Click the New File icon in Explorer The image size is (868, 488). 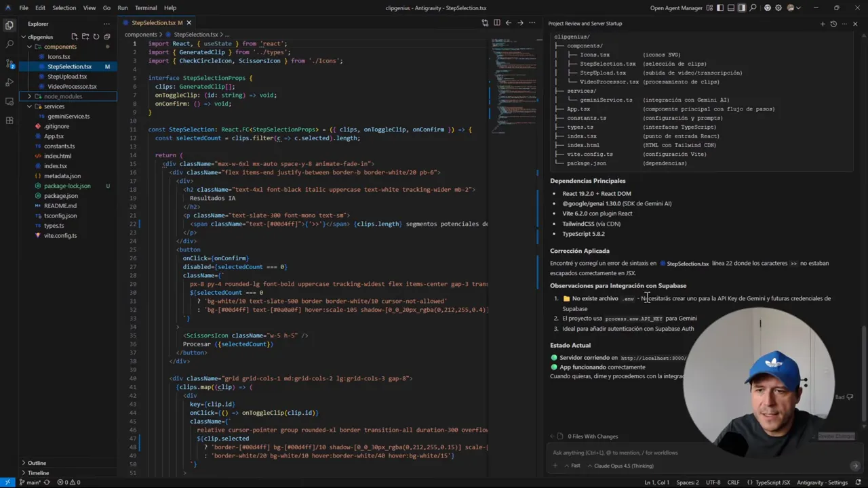[75, 37]
